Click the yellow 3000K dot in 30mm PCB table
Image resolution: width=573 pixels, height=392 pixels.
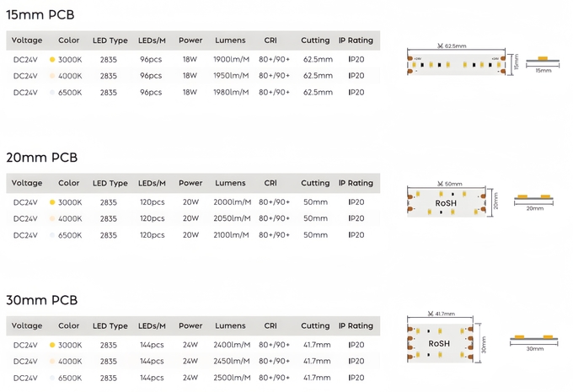tap(52, 345)
